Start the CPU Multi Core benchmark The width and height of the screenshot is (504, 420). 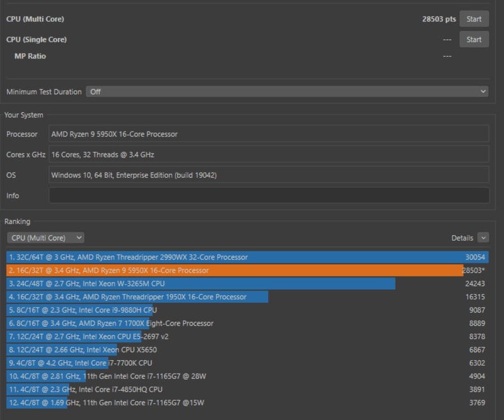coord(474,19)
